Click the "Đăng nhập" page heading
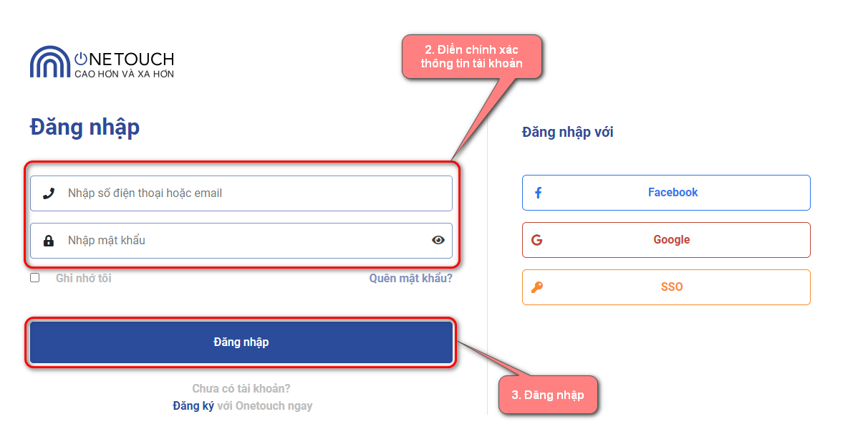The width and height of the screenshot is (868, 442). [x=85, y=128]
